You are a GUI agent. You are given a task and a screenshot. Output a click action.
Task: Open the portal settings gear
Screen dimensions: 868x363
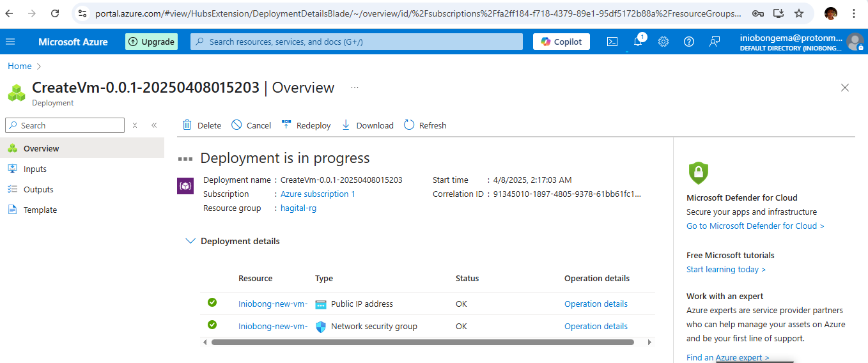click(663, 42)
